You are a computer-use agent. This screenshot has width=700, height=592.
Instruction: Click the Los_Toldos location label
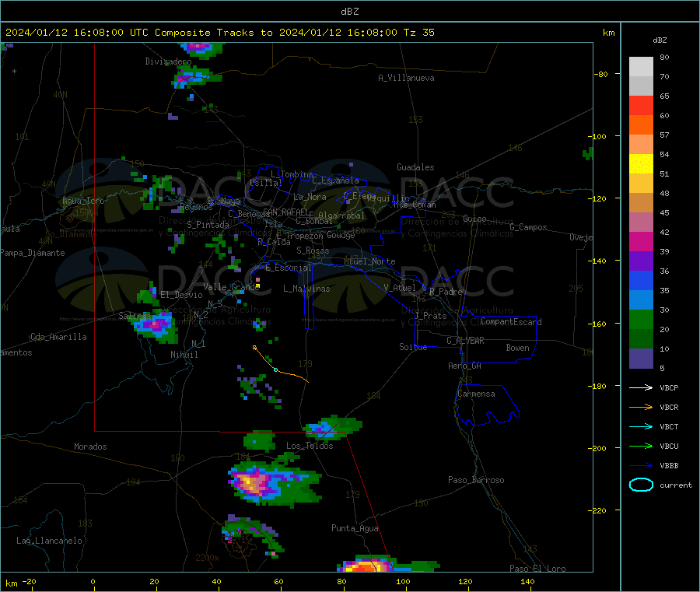(310, 446)
